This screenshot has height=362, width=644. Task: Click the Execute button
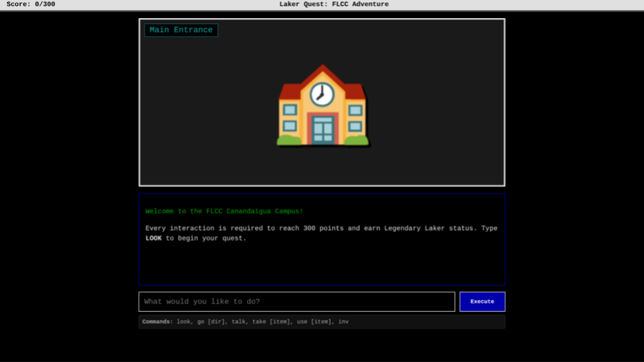[x=482, y=302]
